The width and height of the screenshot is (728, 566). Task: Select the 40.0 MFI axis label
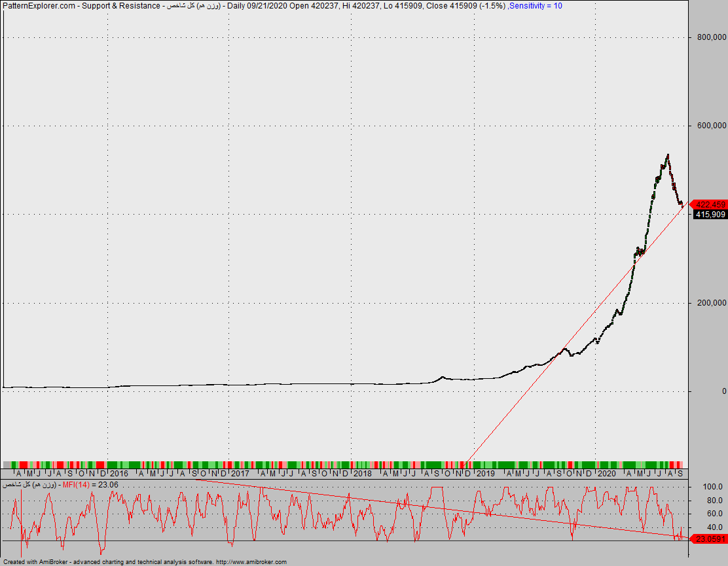714,527
